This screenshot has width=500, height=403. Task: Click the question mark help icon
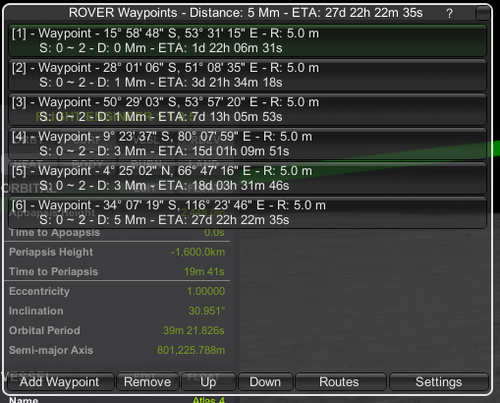pos(449,14)
